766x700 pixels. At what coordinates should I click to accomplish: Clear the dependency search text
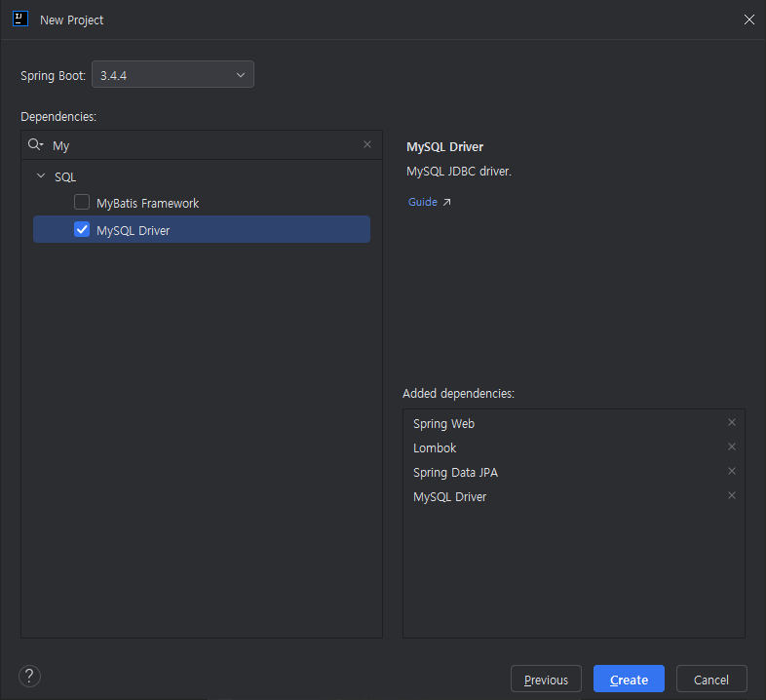click(367, 144)
